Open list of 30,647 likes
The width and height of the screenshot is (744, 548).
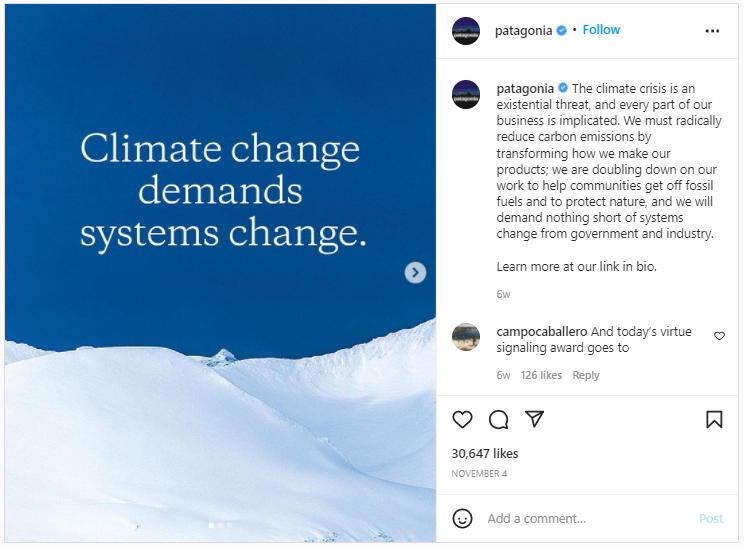click(485, 453)
